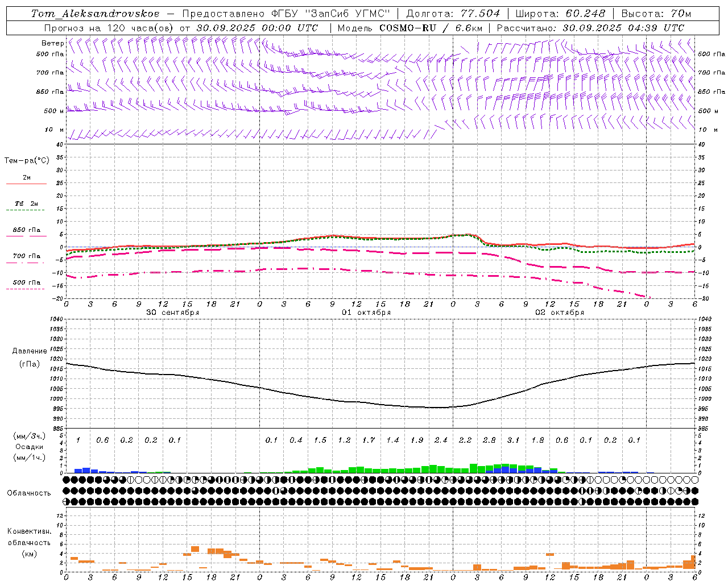Click the Давление pressure panel label
Image resolution: width=728 pixels, height=582 pixels.
[30, 351]
